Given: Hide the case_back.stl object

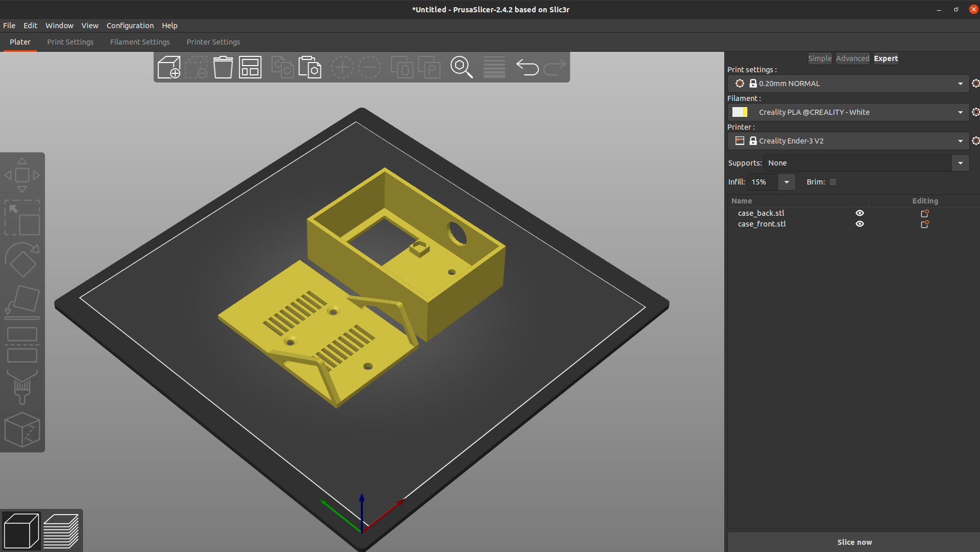Looking at the screenshot, I should click(860, 213).
